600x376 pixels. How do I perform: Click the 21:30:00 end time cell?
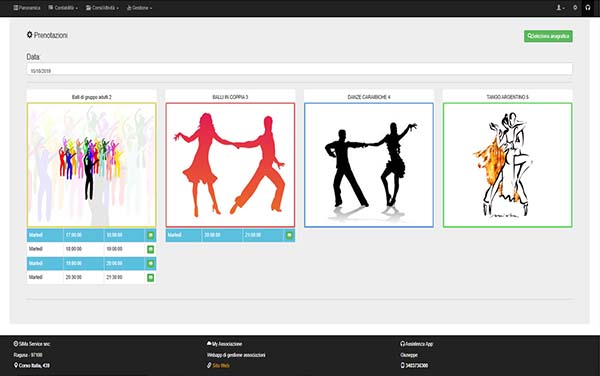(x=124, y=277)
